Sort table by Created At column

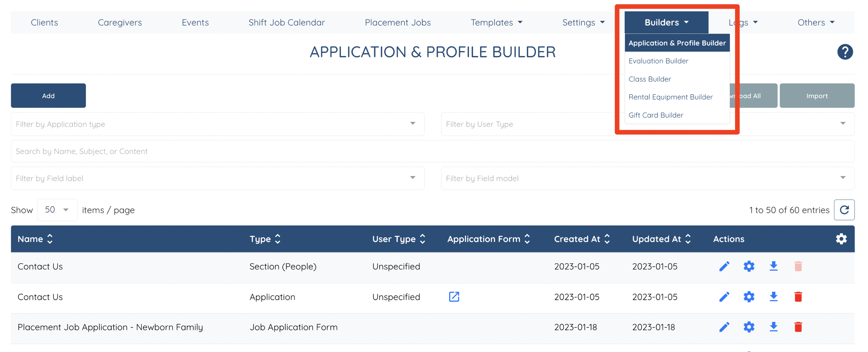pyautogui.click(x=582, y=239)
